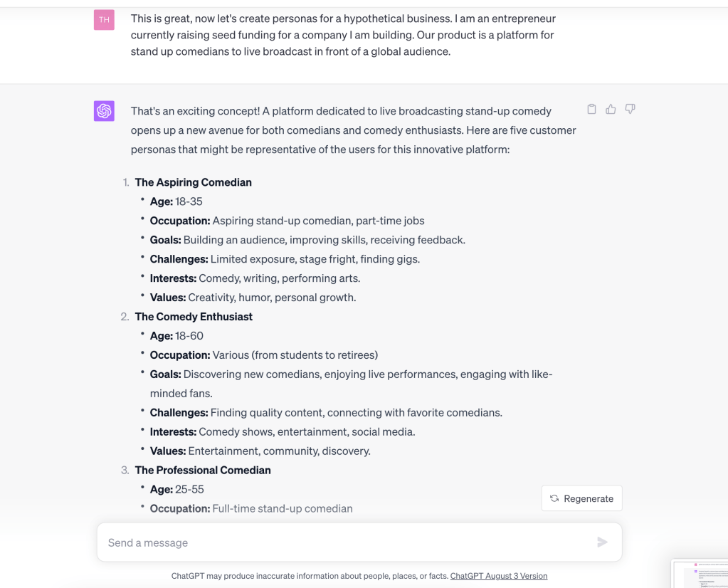Viewport: 728px width, 588px height.
Task: Focus the Send a message input field
Action: tap(349, 542)
